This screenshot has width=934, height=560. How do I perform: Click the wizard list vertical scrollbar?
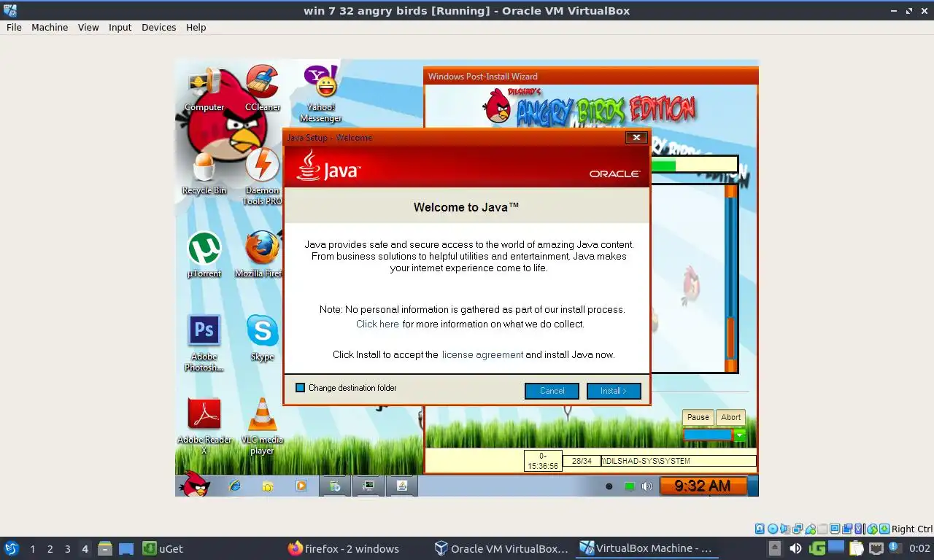click(x=730, y=279)
